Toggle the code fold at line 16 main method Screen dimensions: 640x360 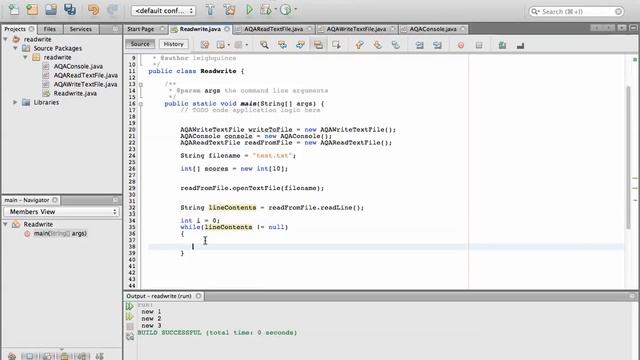pyautogui.click(x=141, y=104)
